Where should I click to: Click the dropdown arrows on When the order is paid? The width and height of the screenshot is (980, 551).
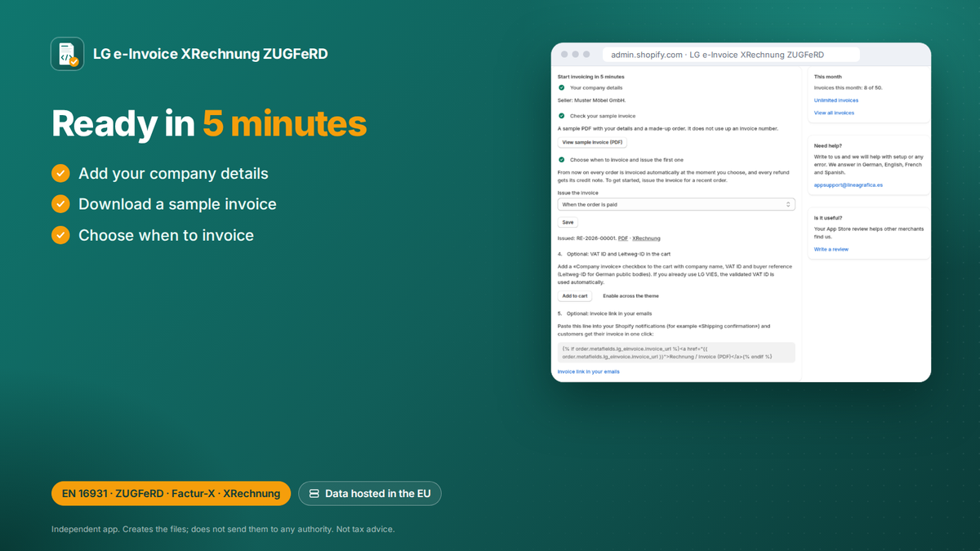[788, 204]
